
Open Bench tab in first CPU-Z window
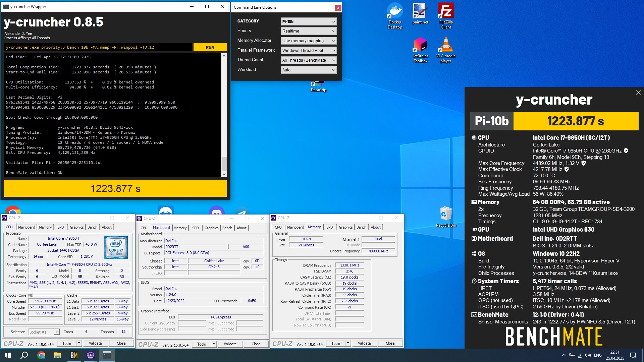click(x=92, y=227)
